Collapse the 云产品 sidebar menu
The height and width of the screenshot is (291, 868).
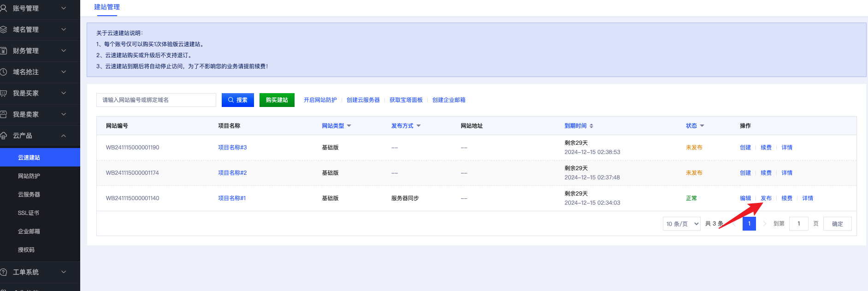point(64,136)
